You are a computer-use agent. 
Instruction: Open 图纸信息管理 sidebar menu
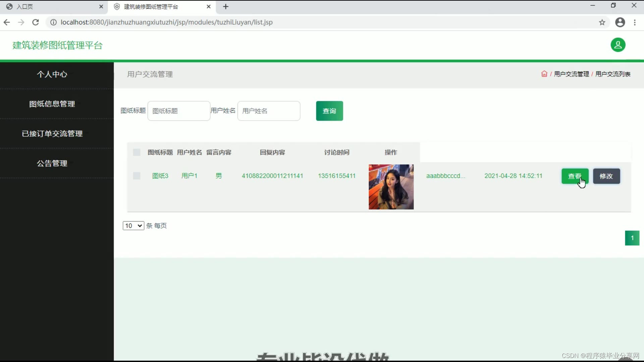point(52,104)
